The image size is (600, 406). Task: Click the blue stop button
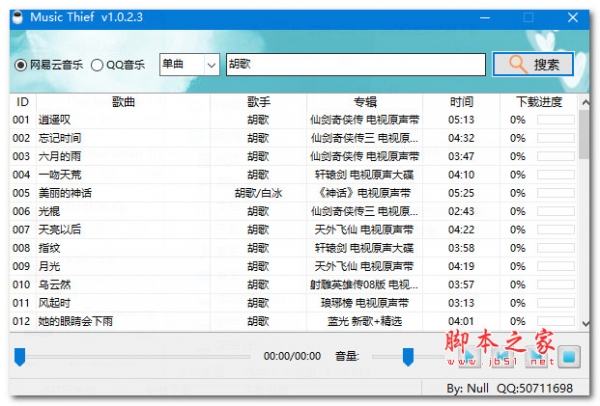click(x=569, y=357)
